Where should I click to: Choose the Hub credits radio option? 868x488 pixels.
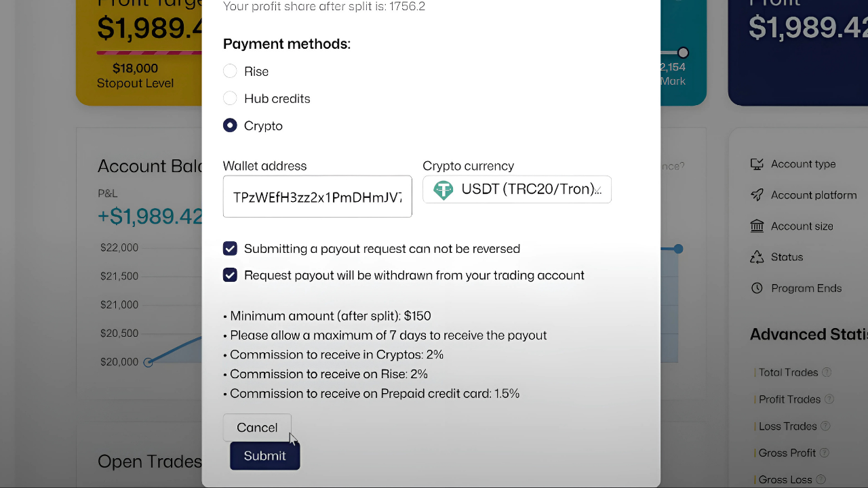[231, 98]
